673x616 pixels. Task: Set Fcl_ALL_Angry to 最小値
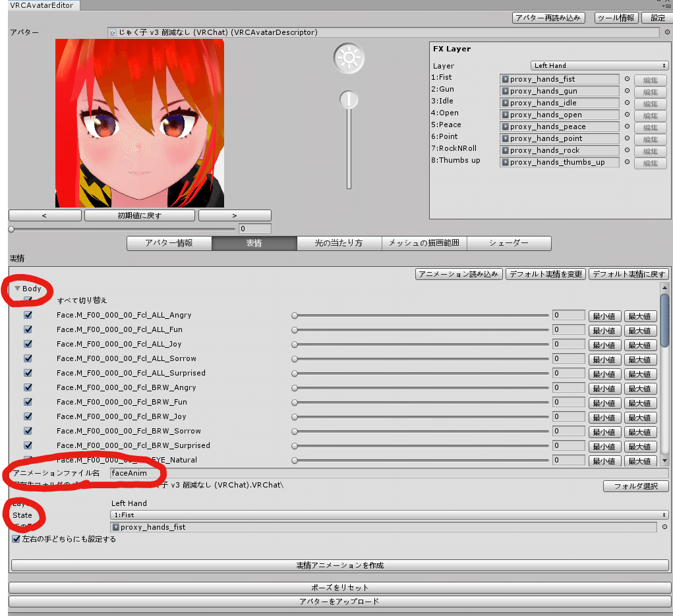(x=604, y=316)
